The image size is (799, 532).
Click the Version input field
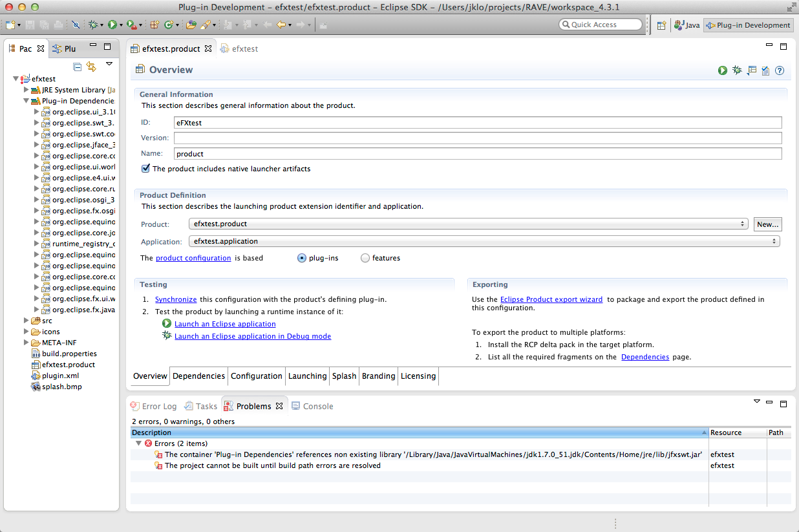478,138
